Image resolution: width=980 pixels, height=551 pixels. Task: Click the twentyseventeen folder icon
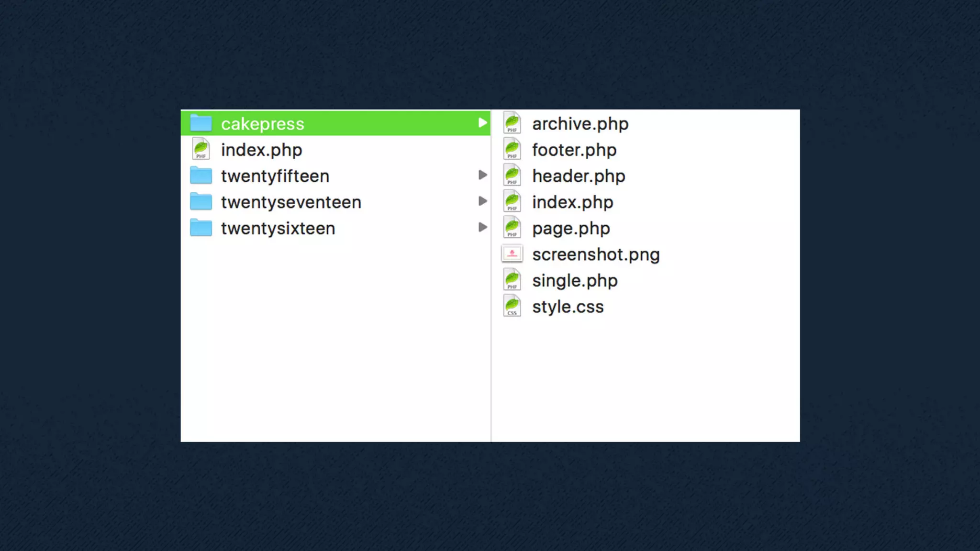[x=201, y=202]
